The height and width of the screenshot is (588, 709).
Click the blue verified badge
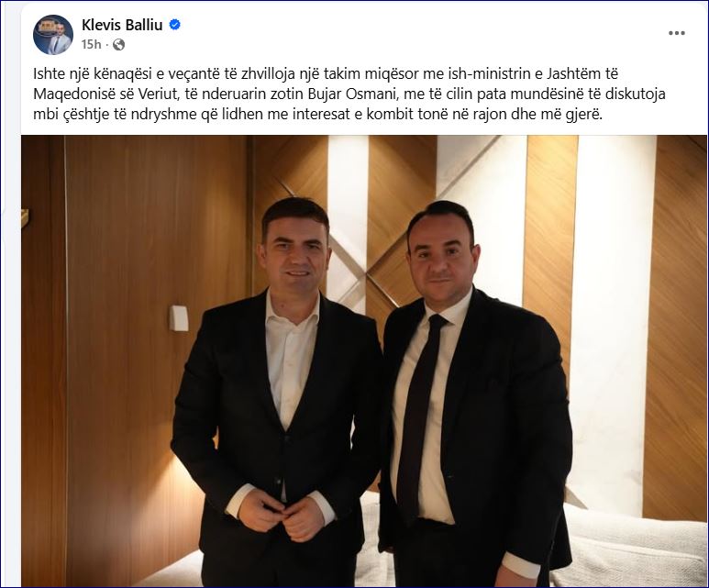pos(174,25)
